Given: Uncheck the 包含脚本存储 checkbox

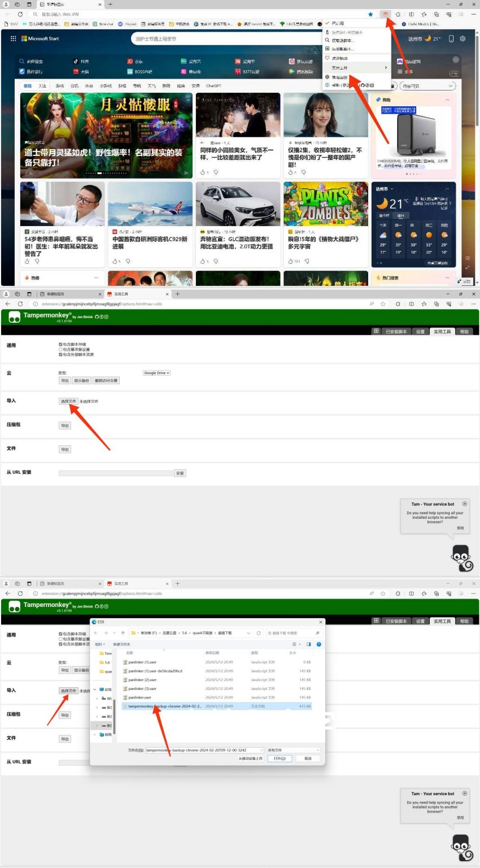Looking at the screenshot, I should pos(60,344).
